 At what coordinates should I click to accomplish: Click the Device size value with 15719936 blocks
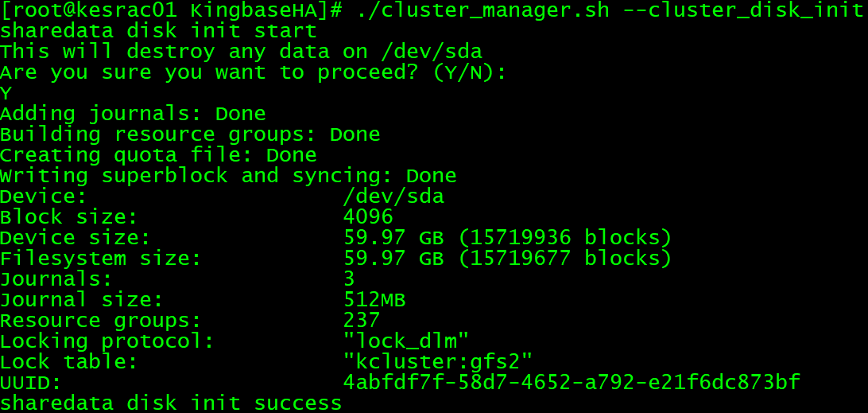tap(508, 238)
